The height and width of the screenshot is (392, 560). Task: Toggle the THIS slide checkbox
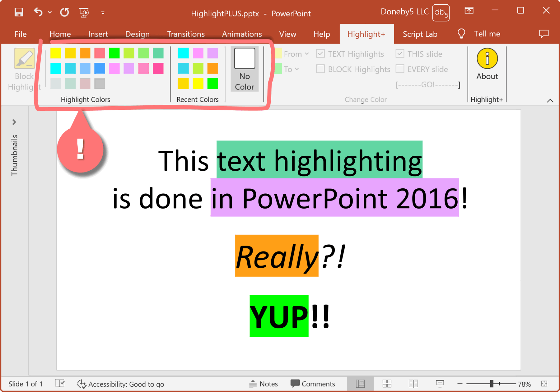point(400,53)
